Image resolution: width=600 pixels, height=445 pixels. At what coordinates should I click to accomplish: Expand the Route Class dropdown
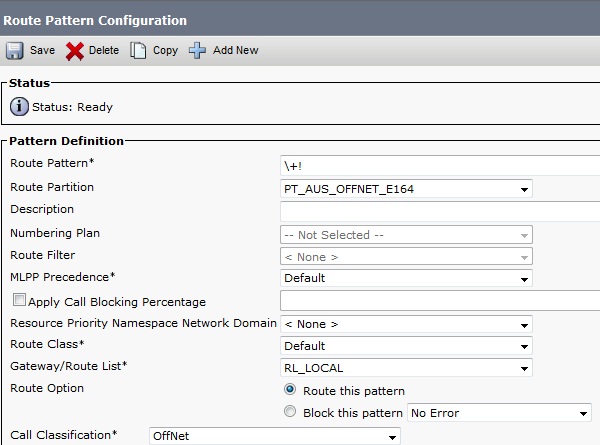406,346
